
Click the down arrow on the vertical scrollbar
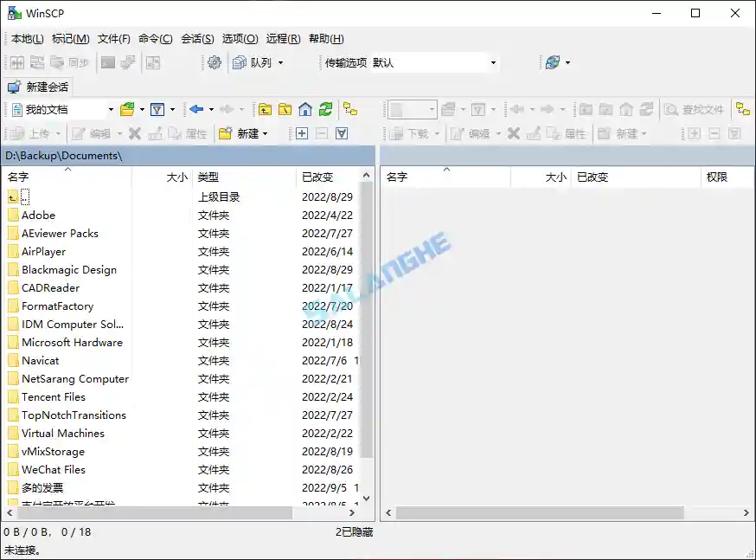[x=366, y=498]
